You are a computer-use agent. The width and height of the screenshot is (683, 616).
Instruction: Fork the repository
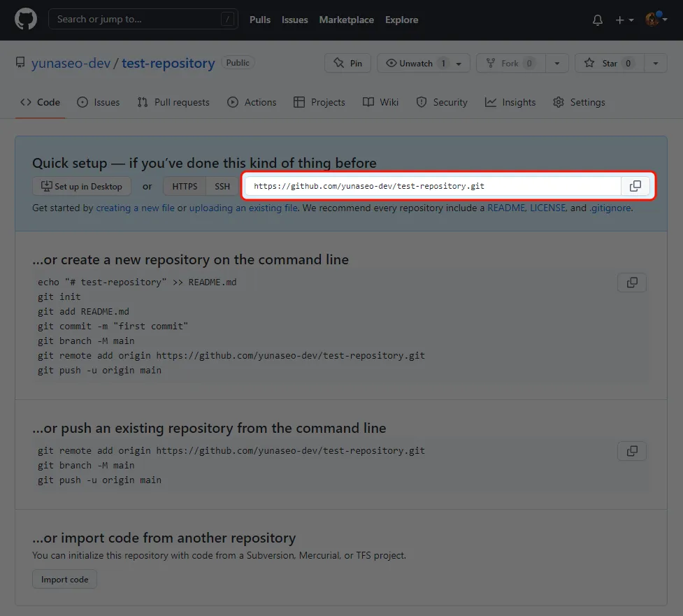[x=511, y=63]
